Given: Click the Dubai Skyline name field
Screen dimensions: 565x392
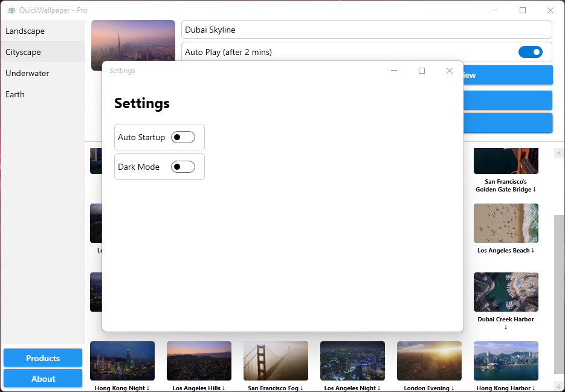Looking at the screenshot, I should point(366,30).
